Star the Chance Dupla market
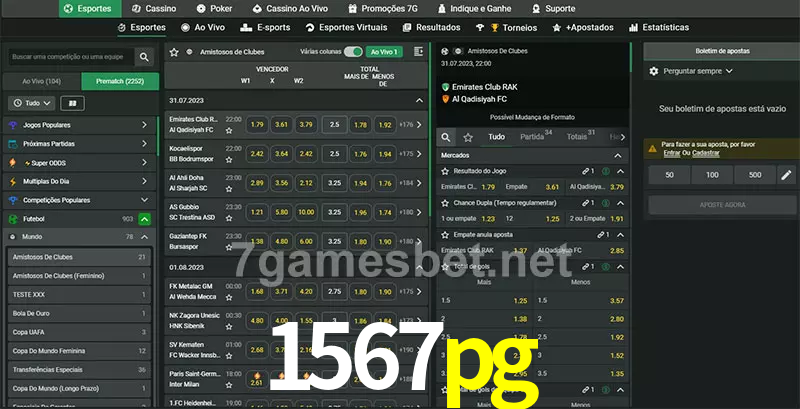The image size is (800, 409). [x=445, y=203]
